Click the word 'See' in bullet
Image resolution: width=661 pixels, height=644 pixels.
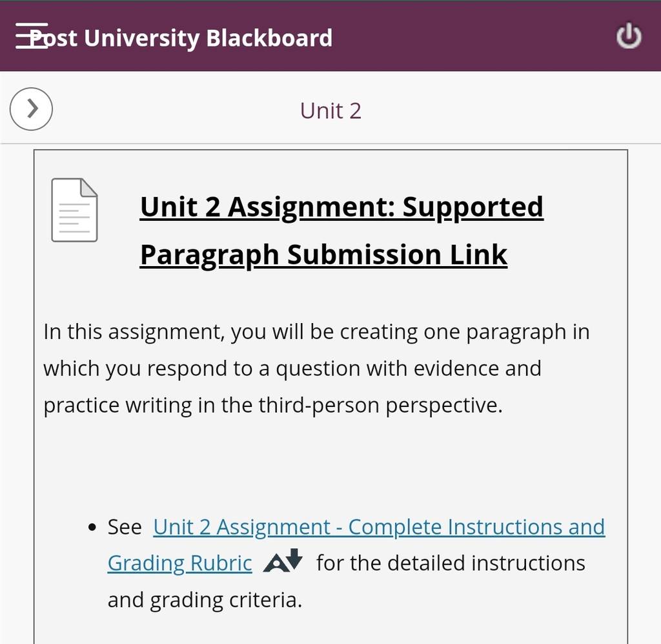pos(125,526)
